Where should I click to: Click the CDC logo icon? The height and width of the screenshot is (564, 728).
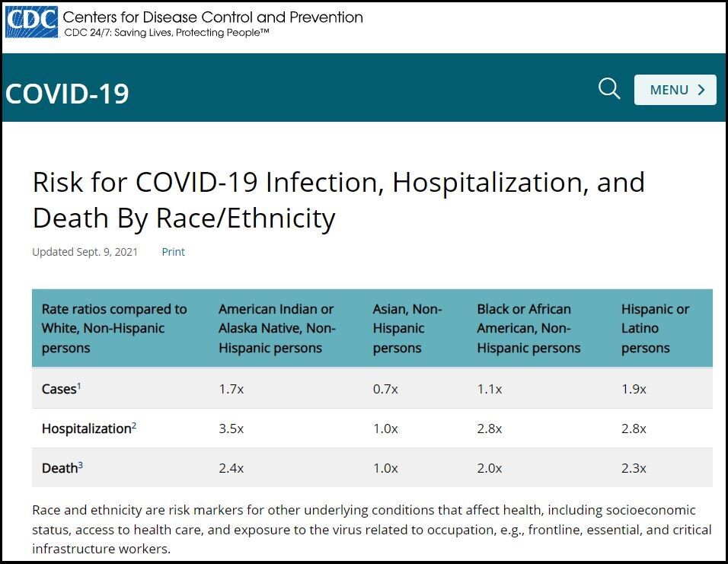coord(31,22)
